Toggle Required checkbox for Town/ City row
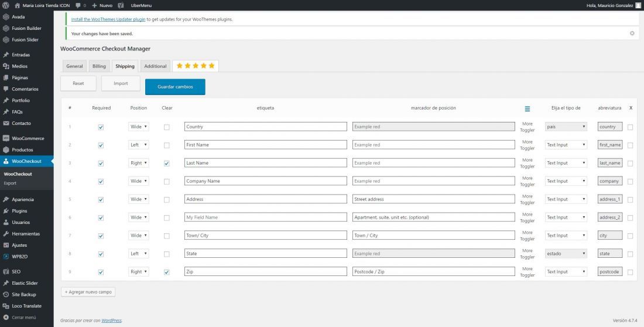 pyautogui.click(x=101, y=236)
